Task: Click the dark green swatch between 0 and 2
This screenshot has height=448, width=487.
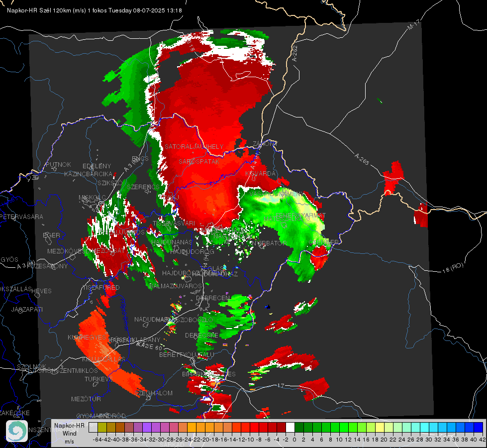Action: tap(299, 428)
